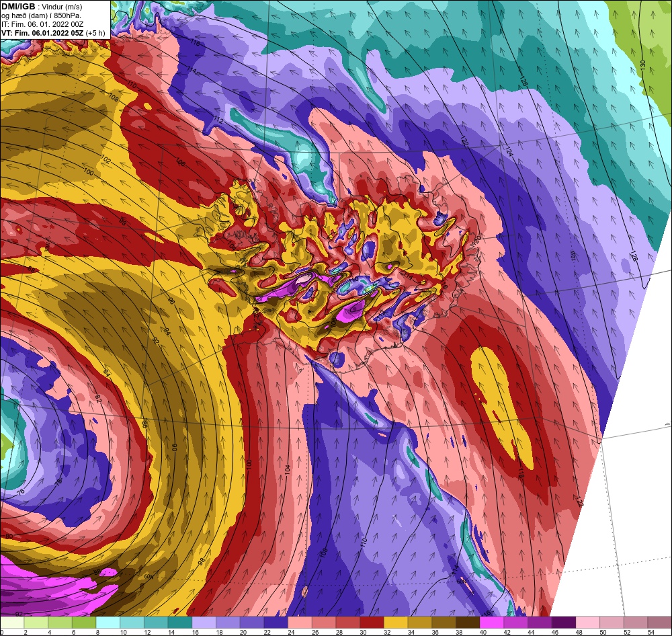Click the '124' height contour label
This screenshot has width=672, height=636.
coord(509,151)
